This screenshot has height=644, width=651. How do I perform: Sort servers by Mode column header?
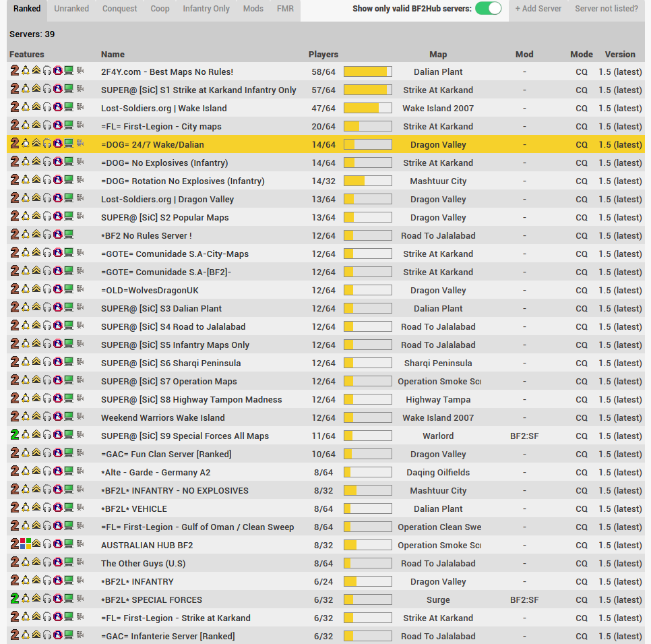click(581, 55)
